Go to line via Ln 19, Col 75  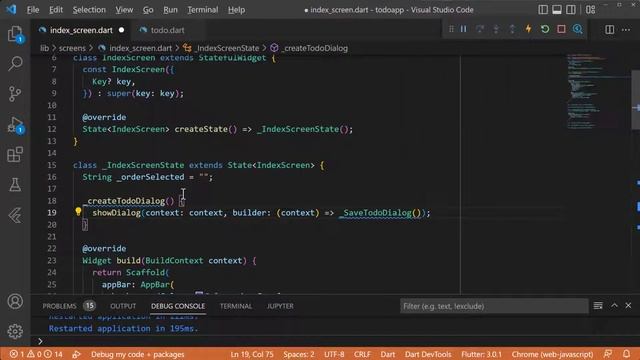click(x=252, y=354)
